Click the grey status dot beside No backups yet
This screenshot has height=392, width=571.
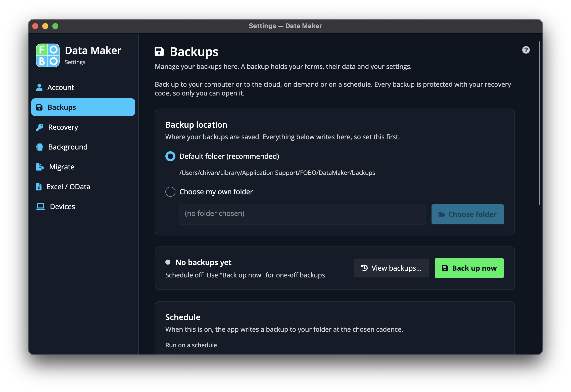point(168,262)
